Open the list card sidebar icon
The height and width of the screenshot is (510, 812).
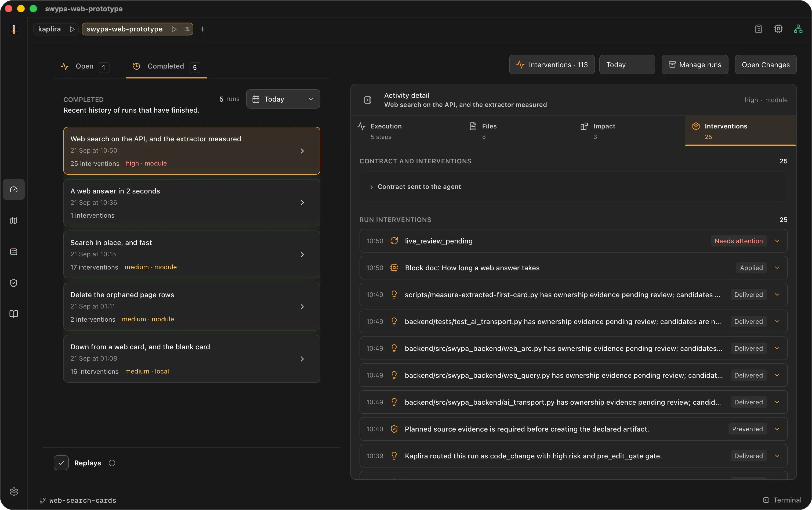tap(14, 252)
